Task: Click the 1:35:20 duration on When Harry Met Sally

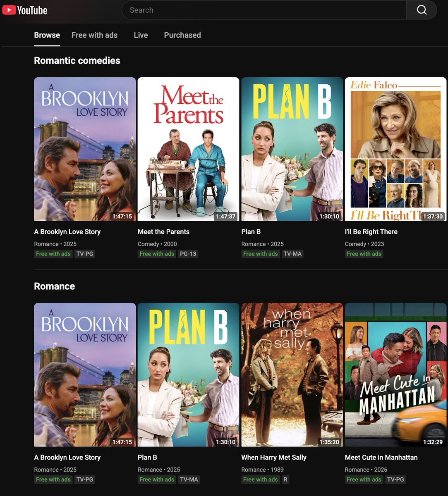Action: [329, 442]
